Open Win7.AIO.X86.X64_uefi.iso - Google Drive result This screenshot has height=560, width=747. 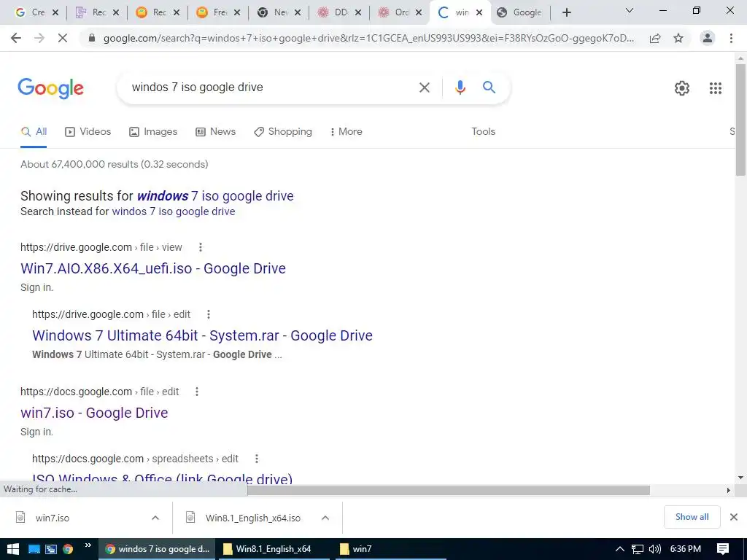pyautogui.click(x=153, y=268)
